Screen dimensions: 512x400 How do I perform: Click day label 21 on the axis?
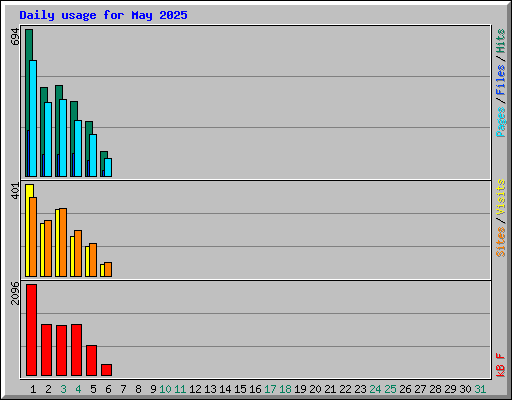tap(330, 389)
